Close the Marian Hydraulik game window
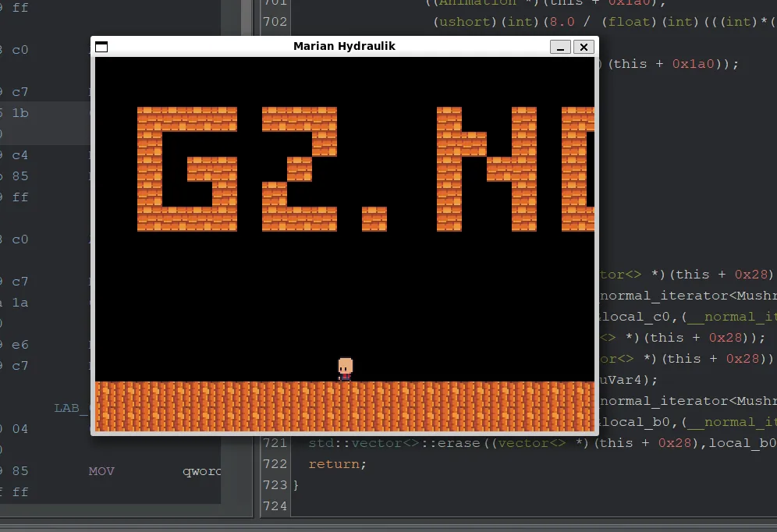 [584, 47]
